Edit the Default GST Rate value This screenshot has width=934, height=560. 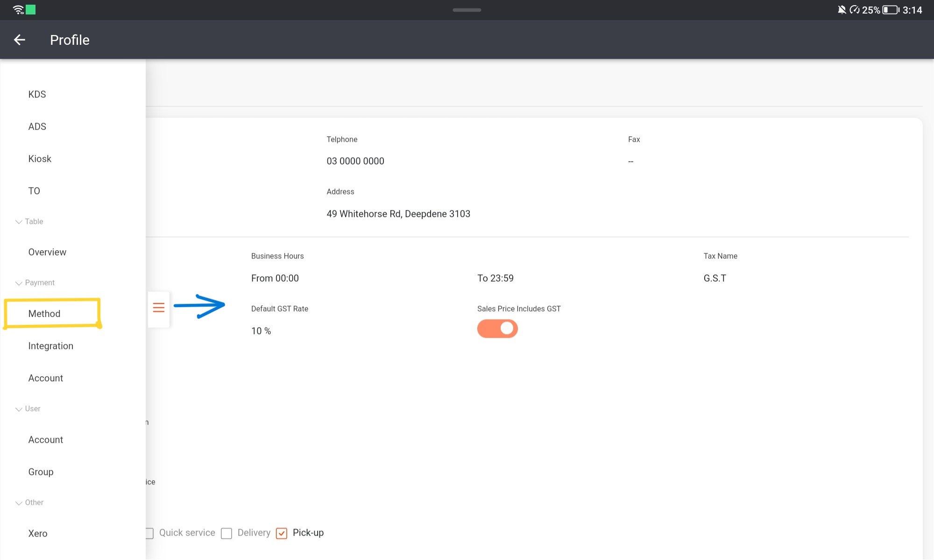point(261,330)
